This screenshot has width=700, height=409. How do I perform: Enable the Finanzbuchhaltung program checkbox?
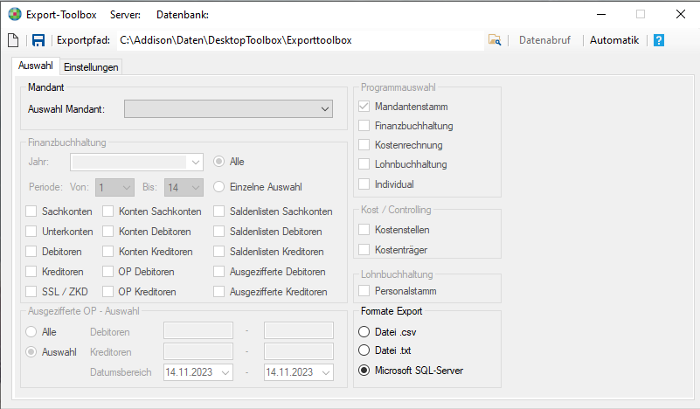click(x=364, y=125)
